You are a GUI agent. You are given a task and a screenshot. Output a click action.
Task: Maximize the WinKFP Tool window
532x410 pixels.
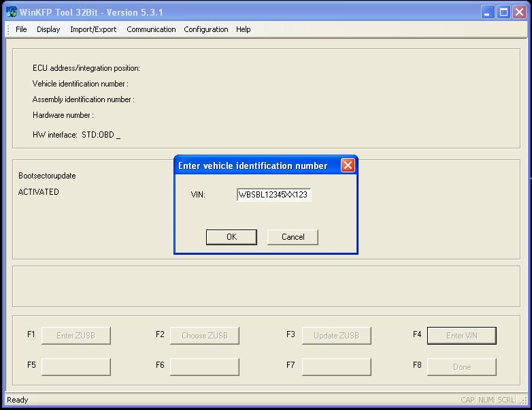point(503,12)
